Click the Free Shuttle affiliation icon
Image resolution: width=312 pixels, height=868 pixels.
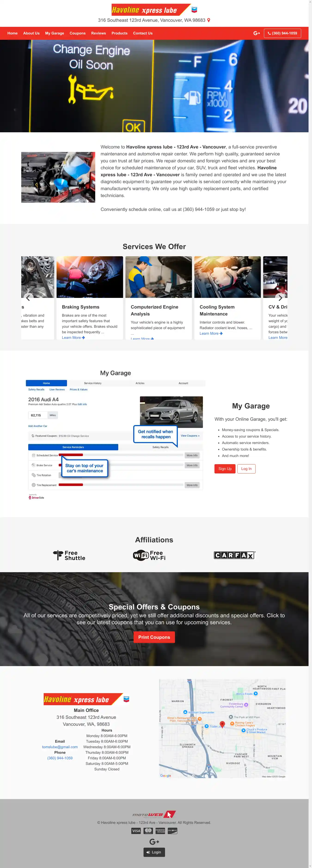click(x=69, y=555)
